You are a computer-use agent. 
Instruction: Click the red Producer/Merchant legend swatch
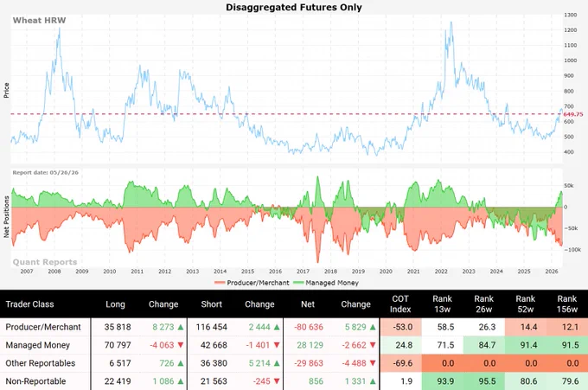[220, 283]
